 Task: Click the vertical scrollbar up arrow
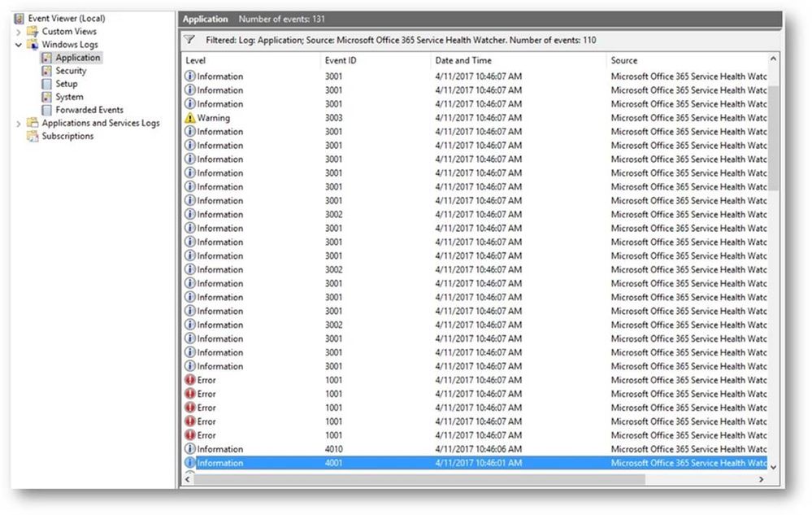pyautogui.click(x=773, y=59)
